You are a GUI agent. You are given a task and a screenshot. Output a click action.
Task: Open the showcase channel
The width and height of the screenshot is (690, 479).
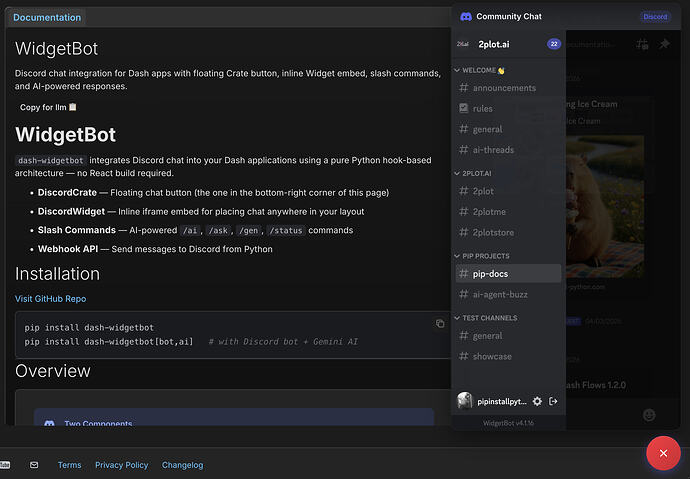pyautogui.click(x=508, y=357)
